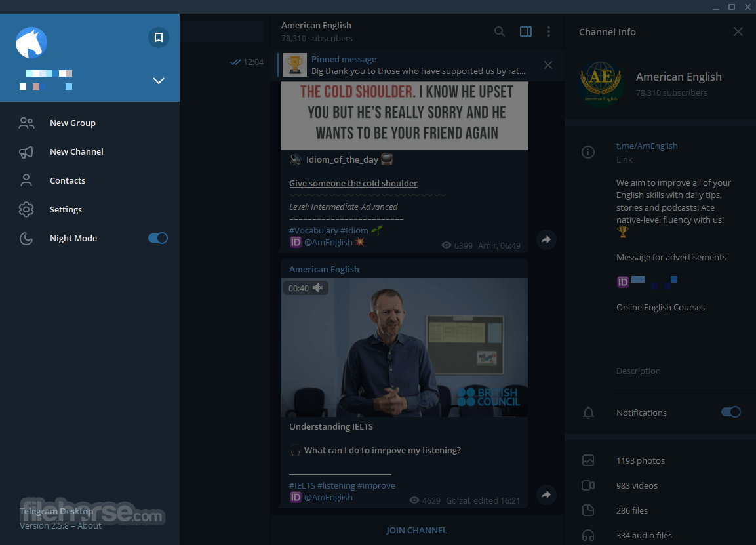Image resolution: width=756 pixels, height=545 pixels.
Task: Open the About link
Action: pyautogui.click(x=90, y=526)
